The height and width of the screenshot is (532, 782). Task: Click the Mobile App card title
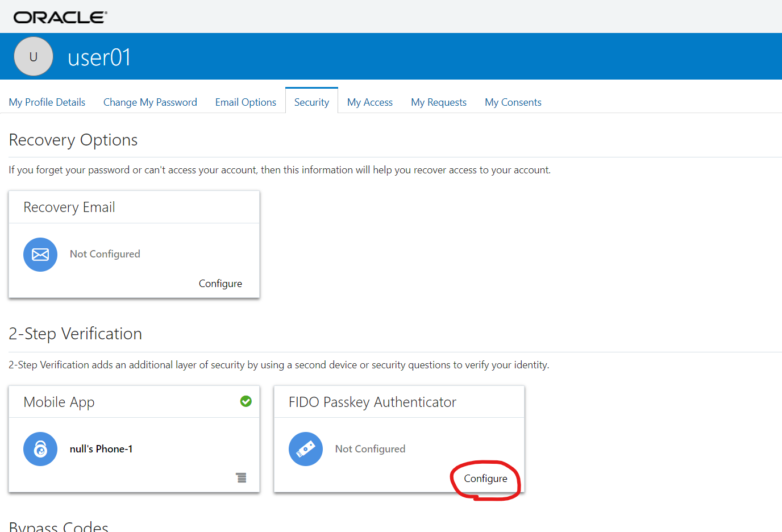[59, 402]
